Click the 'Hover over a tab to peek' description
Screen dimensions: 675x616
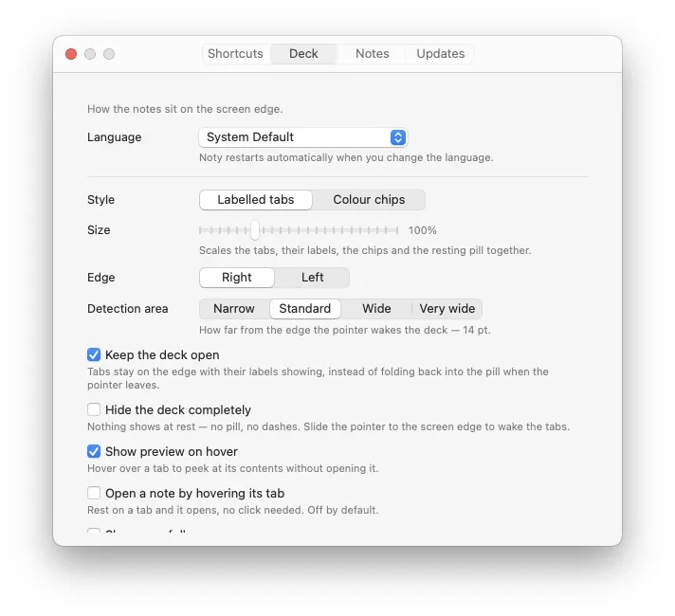233,468
